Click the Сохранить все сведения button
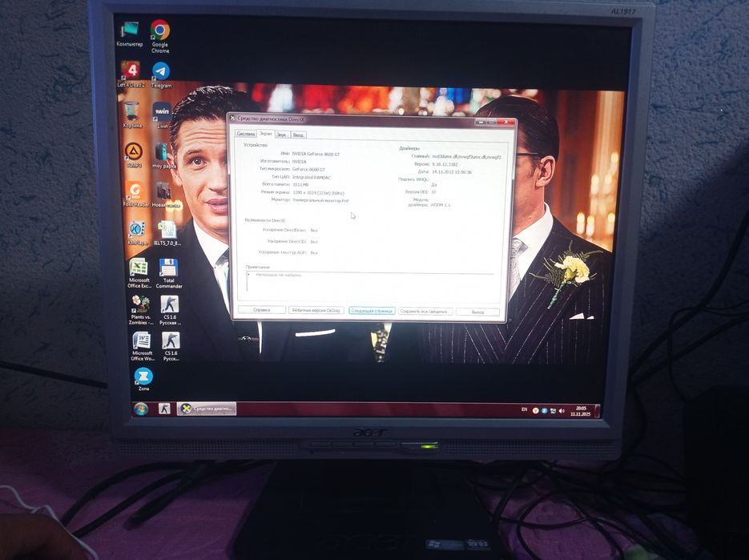 pos(425,312)
